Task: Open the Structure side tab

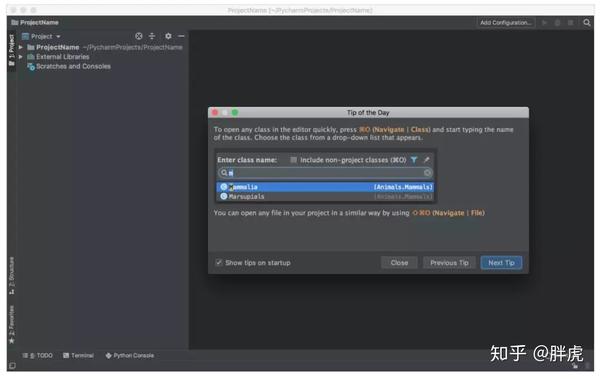Action: tap(11, 276)
